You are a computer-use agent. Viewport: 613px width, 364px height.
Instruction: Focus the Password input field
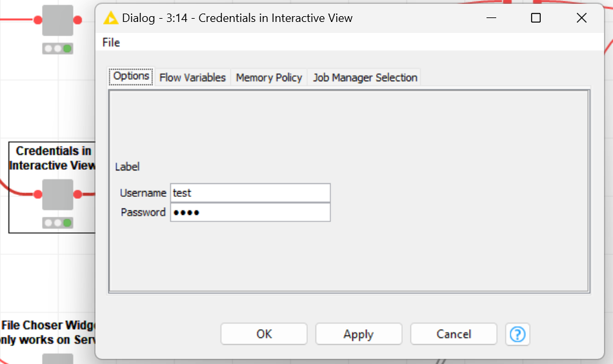pyautogui.click(x=250, y=212)
